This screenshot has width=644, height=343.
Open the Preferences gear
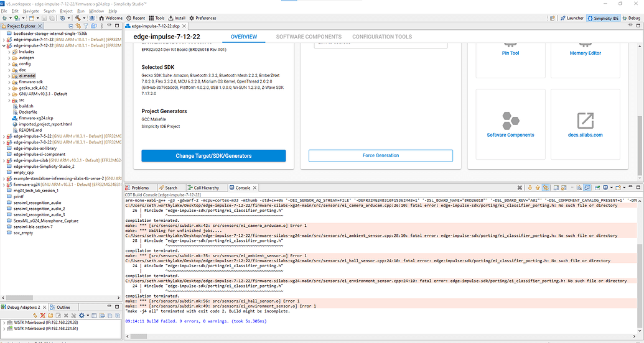coord(202,18)
